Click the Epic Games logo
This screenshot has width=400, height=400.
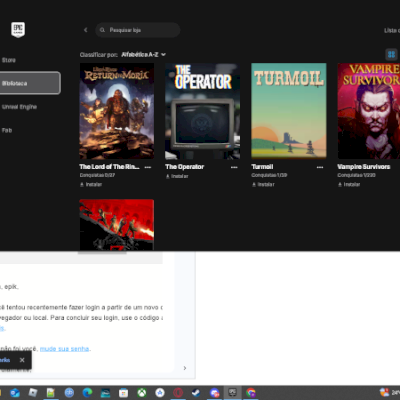pyautogui.click(x=18, y=30)
